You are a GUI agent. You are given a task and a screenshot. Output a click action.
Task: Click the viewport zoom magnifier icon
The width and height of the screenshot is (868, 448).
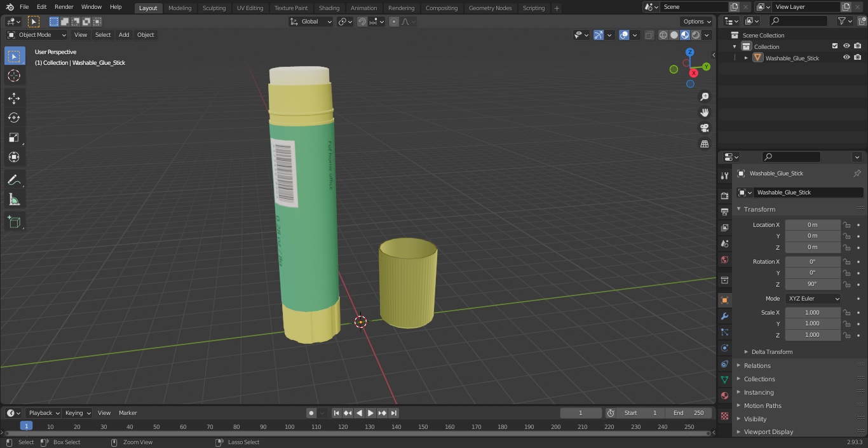point(704,97)
